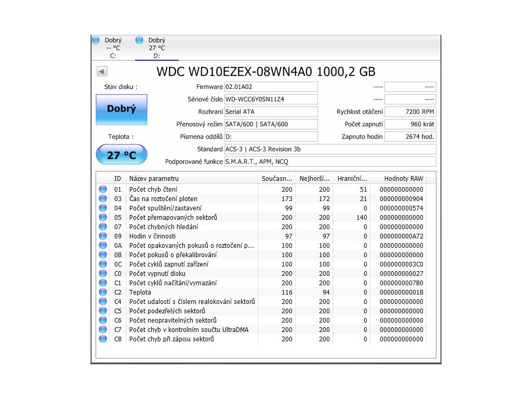Click status orb for Počet cyklů zapnutí zařízení
532x399 pixels.
[103, 264]
